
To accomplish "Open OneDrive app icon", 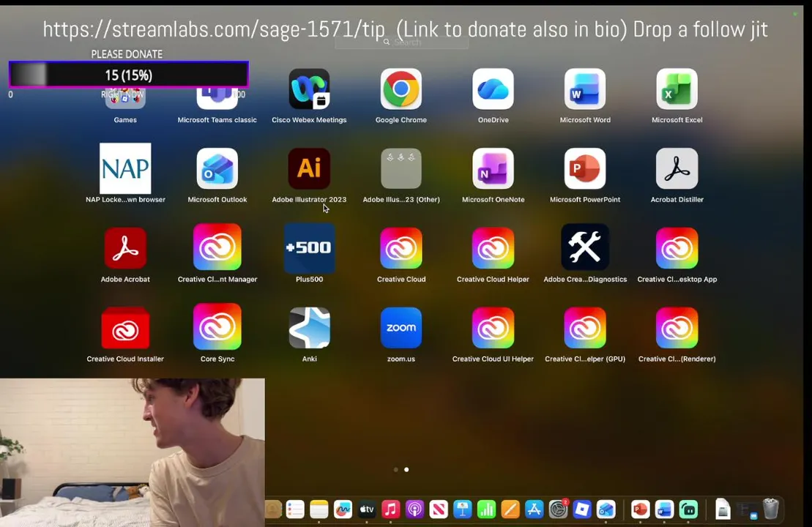I will [x=493, y=89].
